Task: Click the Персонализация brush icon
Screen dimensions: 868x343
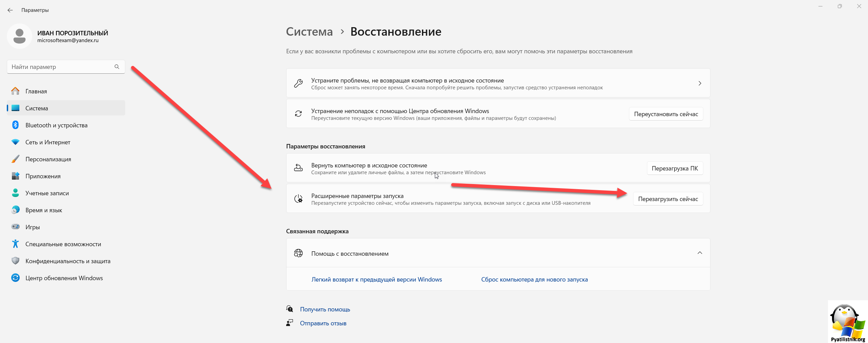Action: 15,159
